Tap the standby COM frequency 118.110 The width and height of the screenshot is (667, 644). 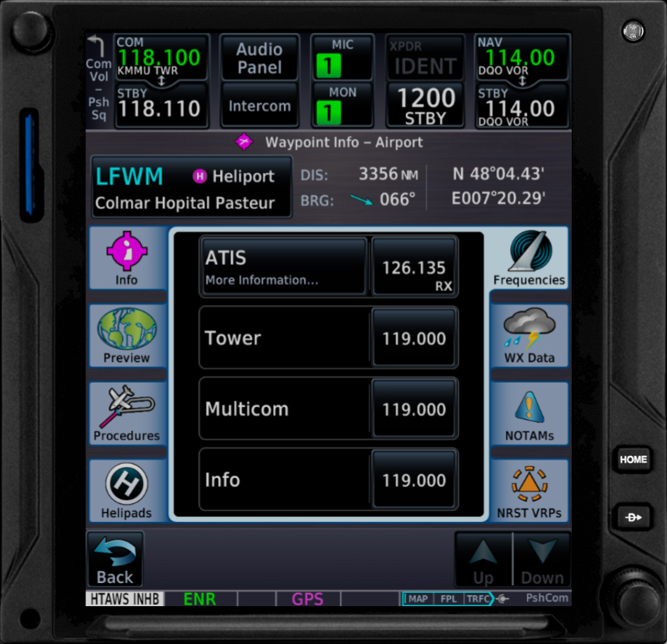tap(160, 105)
